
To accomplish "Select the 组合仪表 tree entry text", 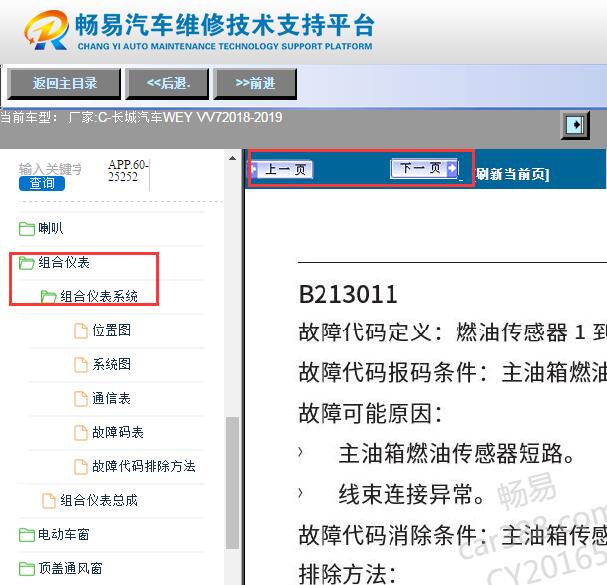I will pyautogui.click(x=64, y=262).
